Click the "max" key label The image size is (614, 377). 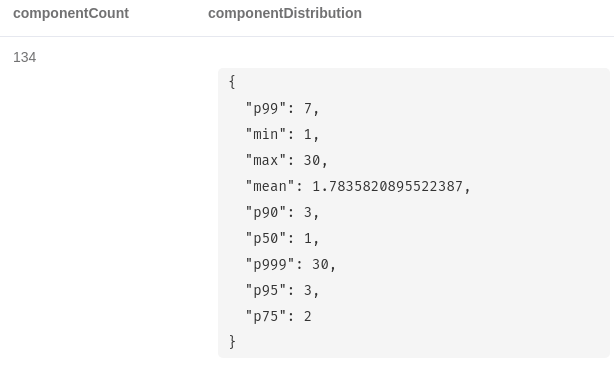click(265, 161)
